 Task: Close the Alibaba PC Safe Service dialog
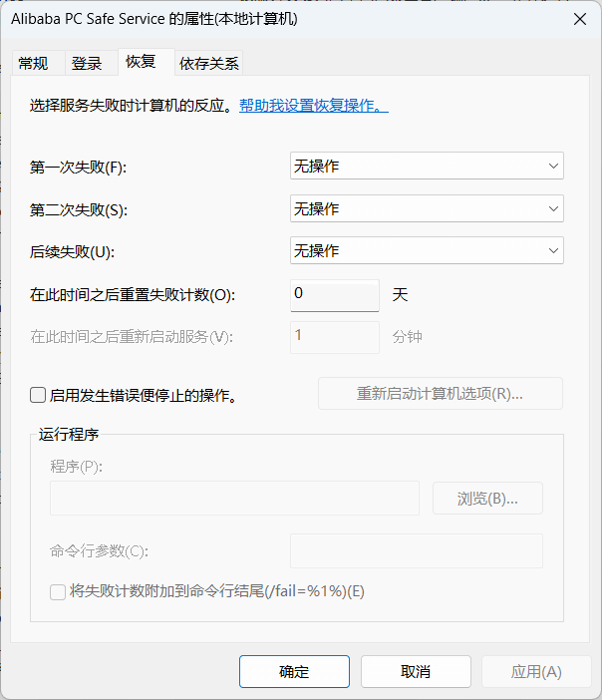[x=580, y=19]
